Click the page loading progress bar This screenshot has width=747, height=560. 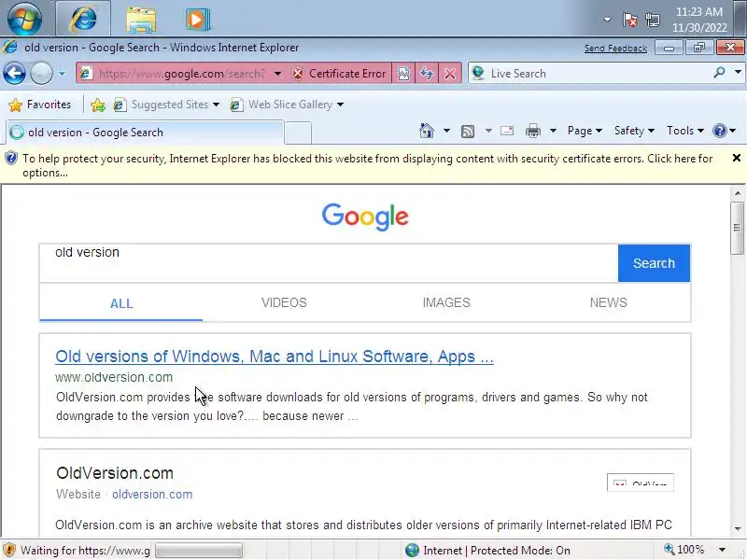[x=199, y=551]
